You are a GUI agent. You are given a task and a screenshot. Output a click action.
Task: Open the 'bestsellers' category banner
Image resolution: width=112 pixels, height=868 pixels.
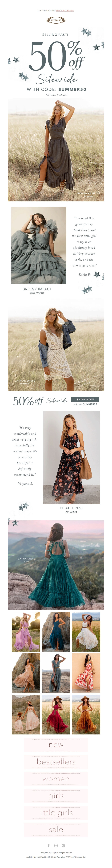point(56,762)
